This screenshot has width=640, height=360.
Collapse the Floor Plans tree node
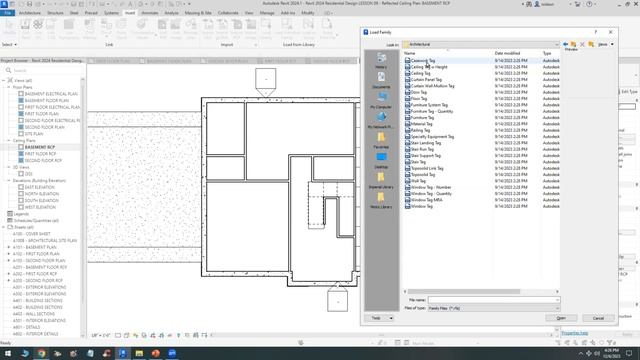tap(9, 87)
